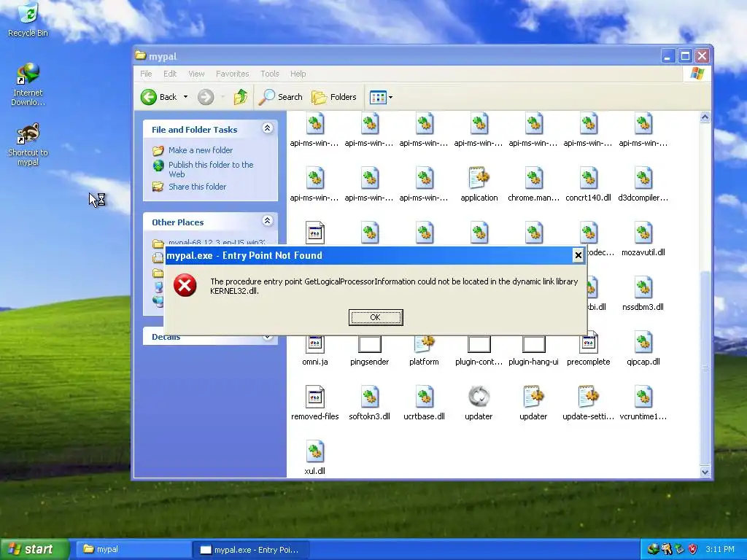
Task: Select the qipcap.dll file icon
Action: pyautogui.click(x=643, y=342)
